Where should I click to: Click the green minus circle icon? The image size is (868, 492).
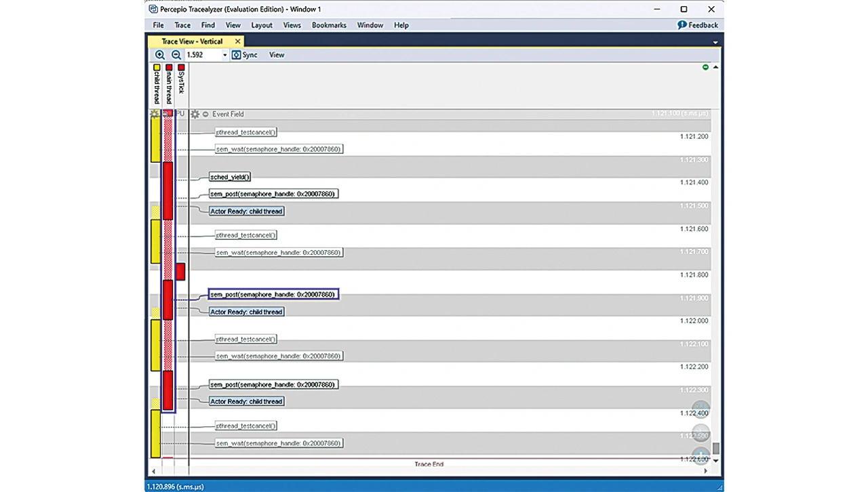click(705, 67)
